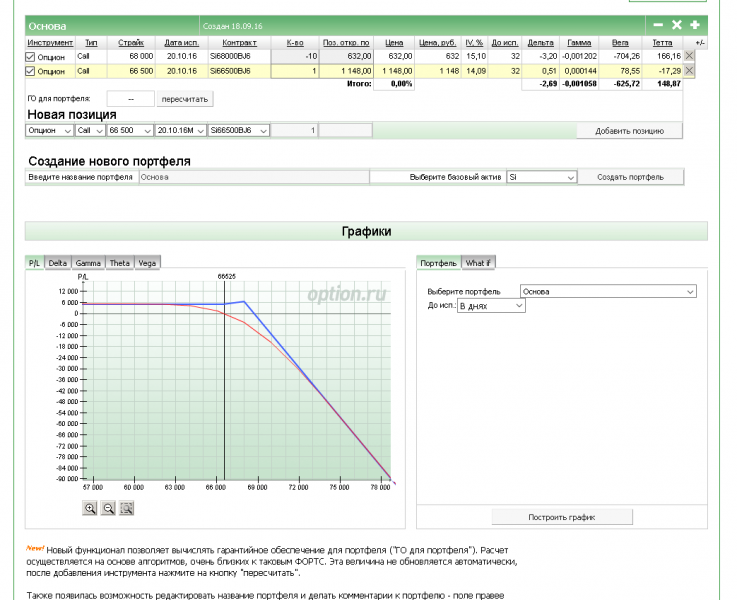Open the portfolio selector dropdown showing Основа

pyautogui.click(x=607, y=291)
